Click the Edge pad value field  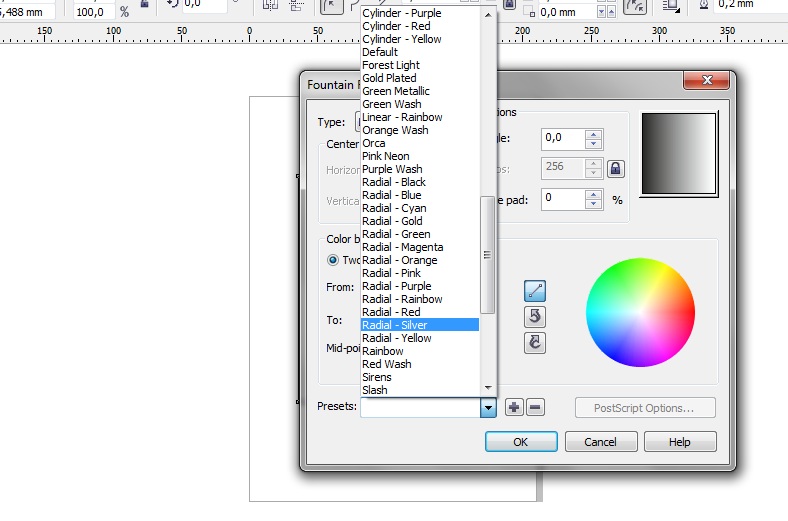coord(563,198)
